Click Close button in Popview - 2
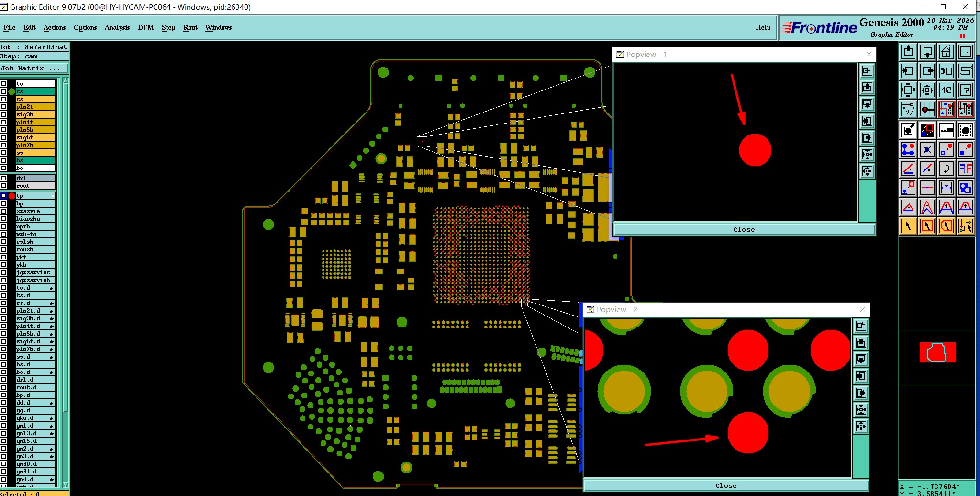The height and width of the screenshot is (496, 980). 726,485
